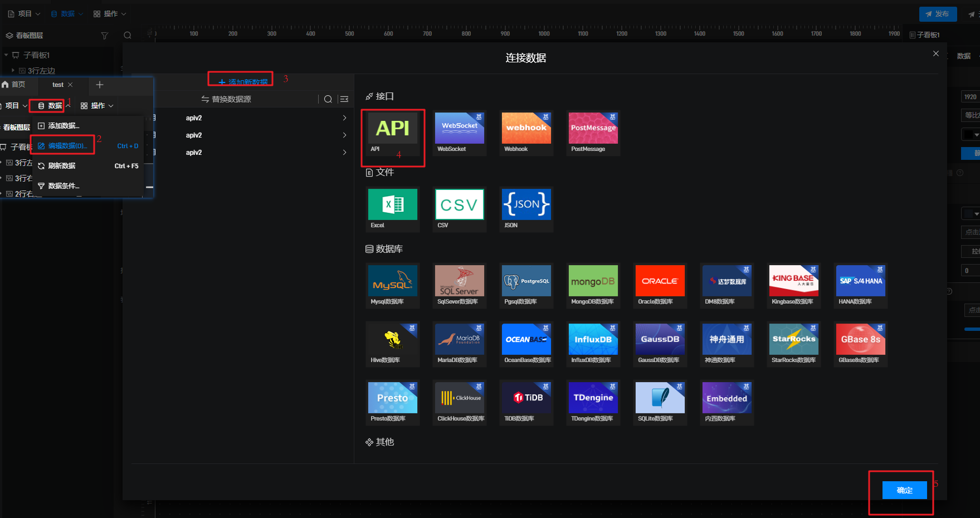The height and width of the screenshot is (518, 980).
Task: Expand the third apiv2 data row
Action: [x=344, y=153]
